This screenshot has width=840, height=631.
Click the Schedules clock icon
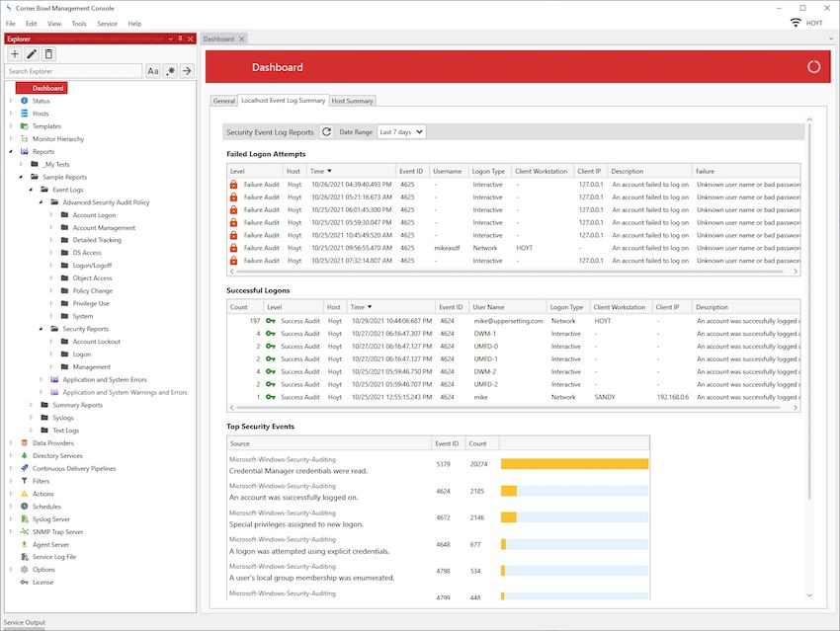pos(24,507)
